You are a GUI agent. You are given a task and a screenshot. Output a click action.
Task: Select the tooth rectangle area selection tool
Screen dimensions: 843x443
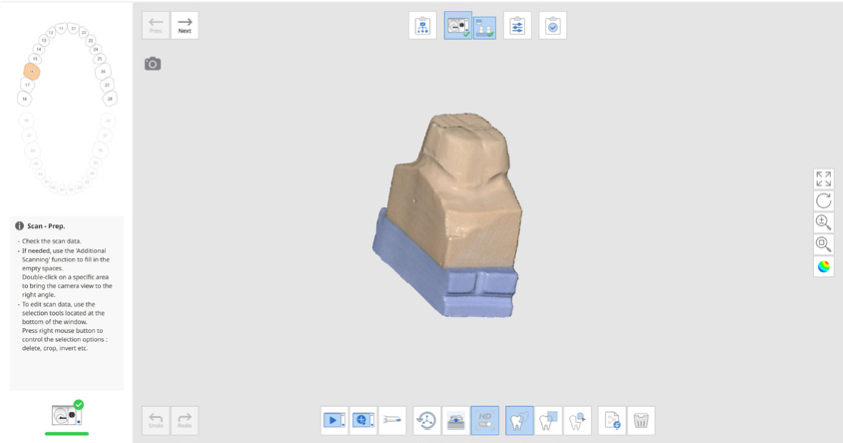(x=548, y=420)
